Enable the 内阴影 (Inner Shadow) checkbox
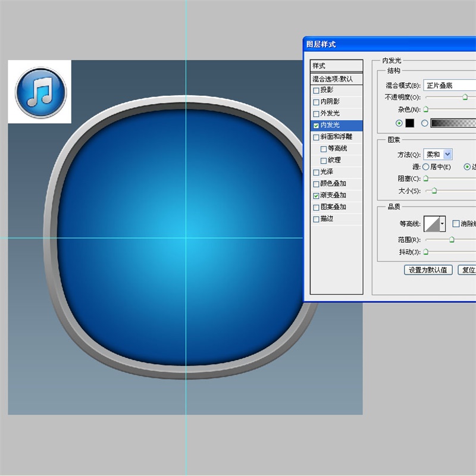Viewport: 476px width, 476px height. tap(316, 102)
